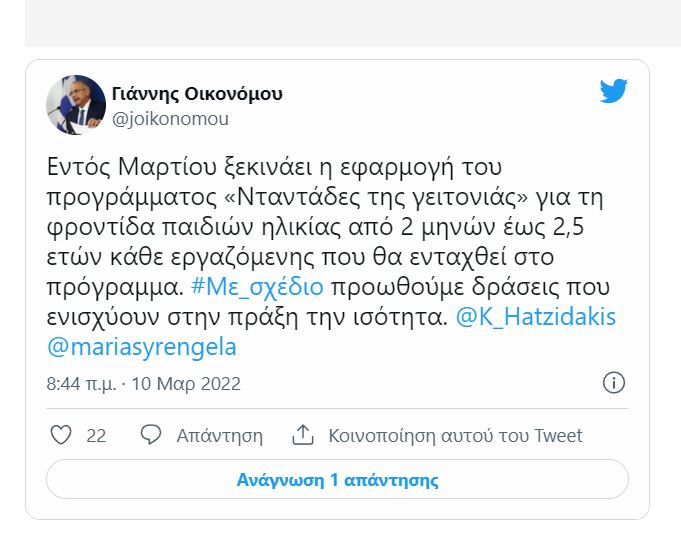Image resolution: width=681 pixels, height=540 pixels.
Task: Open Γιάννης Οικονόμου profile picture
Action: [76, 105]
